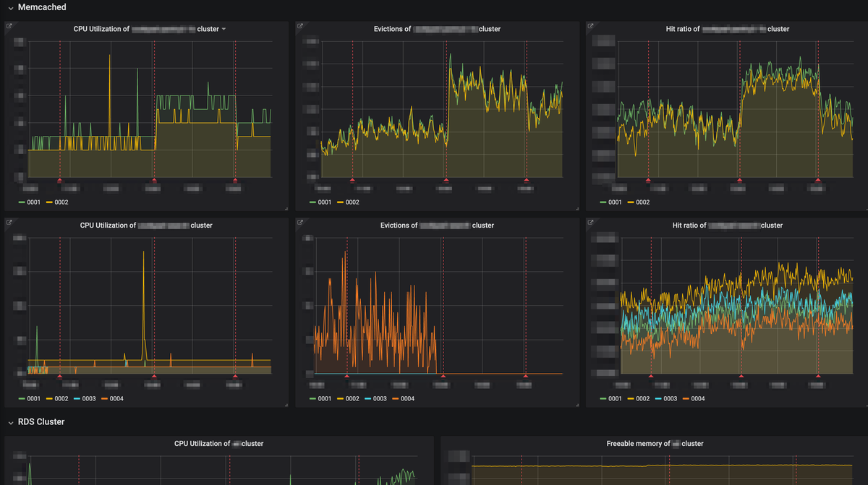Collapse the Memcached row chevron

click(x=10, y=7)
